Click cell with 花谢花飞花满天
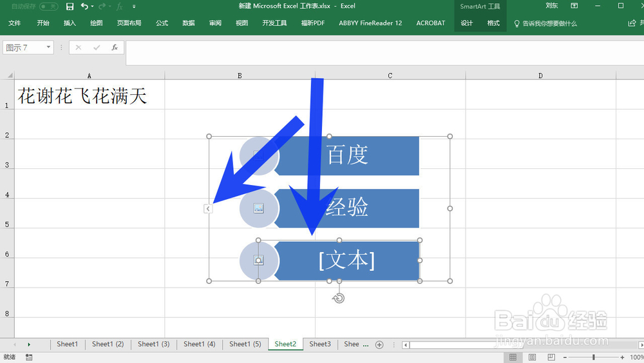This screenshot has width=644, height=363. click(x=90, y=95)
